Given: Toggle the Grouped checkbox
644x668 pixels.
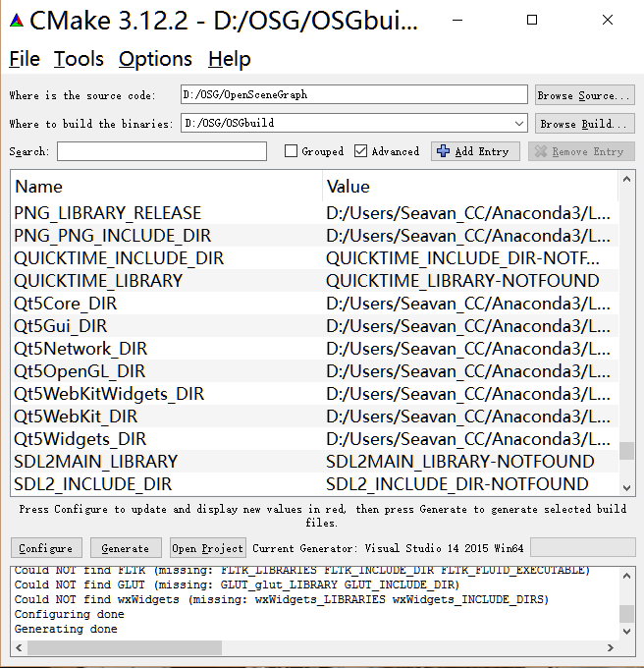Looking at the screenshot, I should coord(291,151).
